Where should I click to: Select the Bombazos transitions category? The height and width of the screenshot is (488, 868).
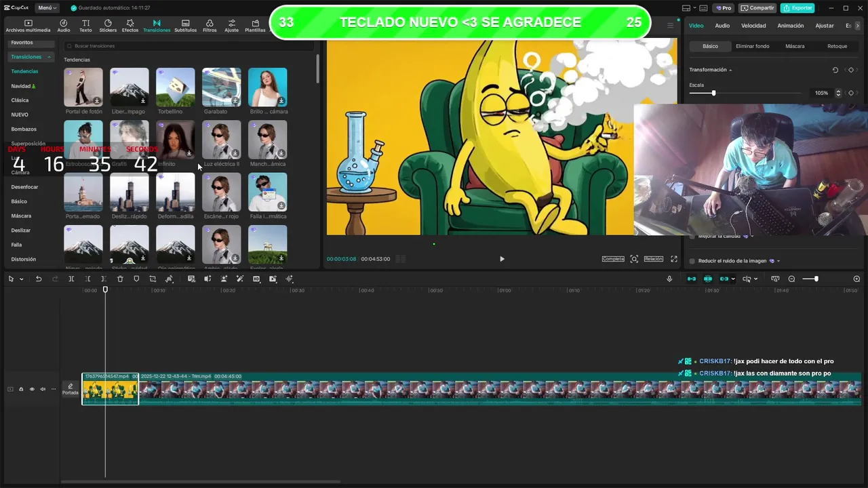tap(24, 129)
